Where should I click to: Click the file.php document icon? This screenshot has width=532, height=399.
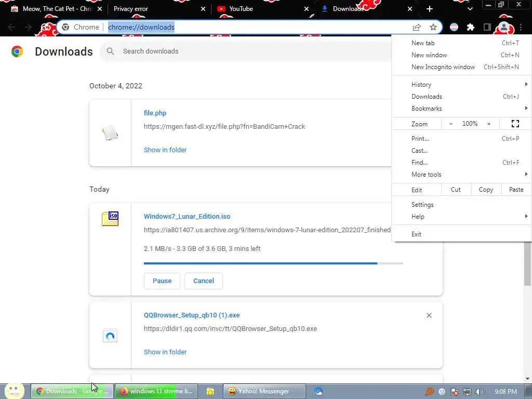[x=110, y=132]
